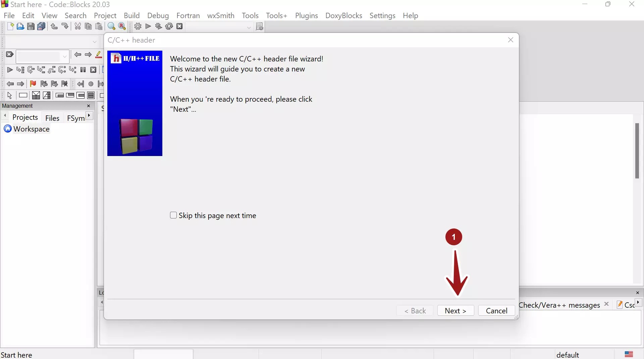Rebuild the current project

(169, 27)
